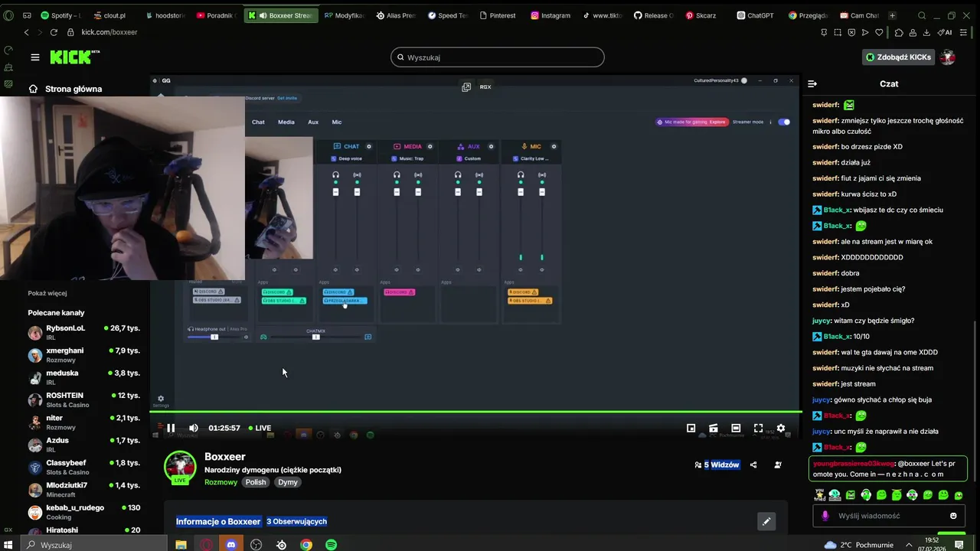Screen dimensions: 980x551
Task: Open Strona główna in the sidebar
Action: (65, 89)
